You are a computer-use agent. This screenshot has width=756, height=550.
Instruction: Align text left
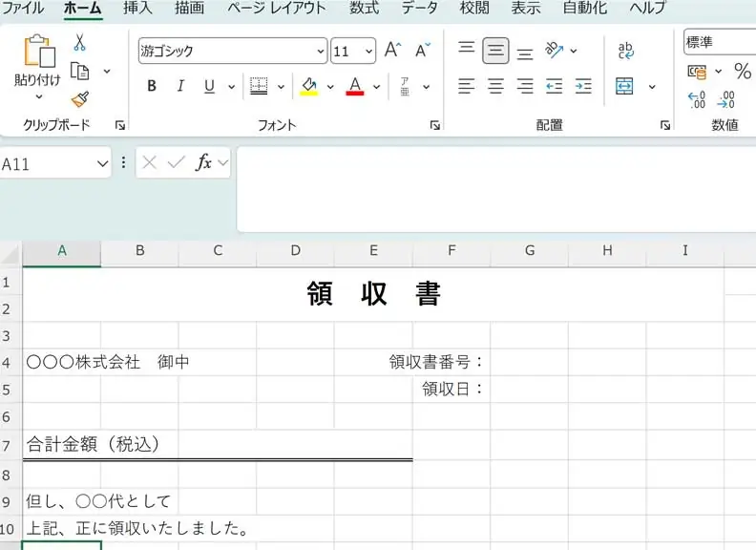(x=466, y=86)
